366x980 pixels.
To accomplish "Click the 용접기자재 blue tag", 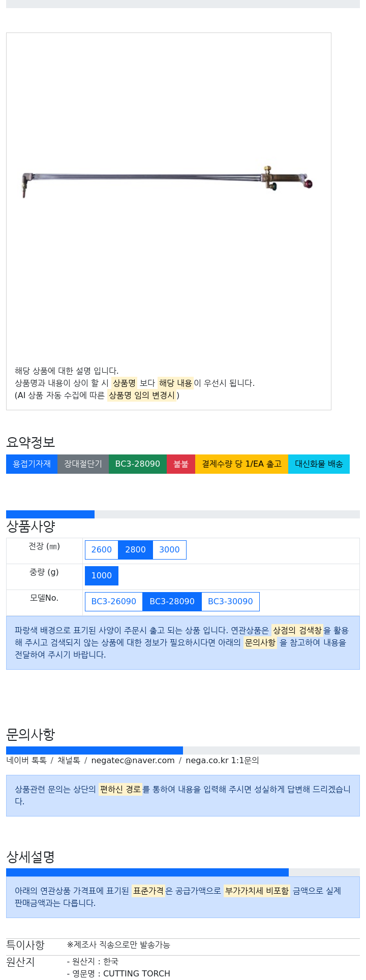I will click(32, 464).
